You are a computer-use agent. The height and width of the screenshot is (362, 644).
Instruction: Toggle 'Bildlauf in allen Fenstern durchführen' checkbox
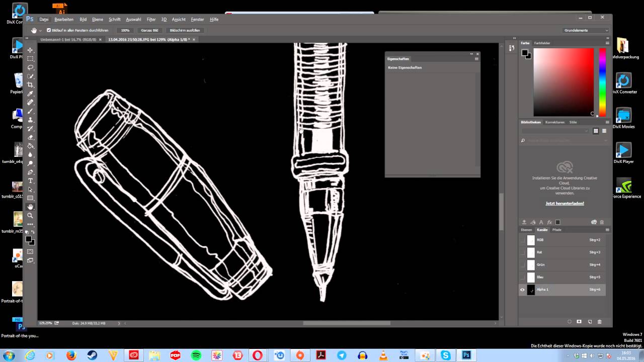point(49,30)
